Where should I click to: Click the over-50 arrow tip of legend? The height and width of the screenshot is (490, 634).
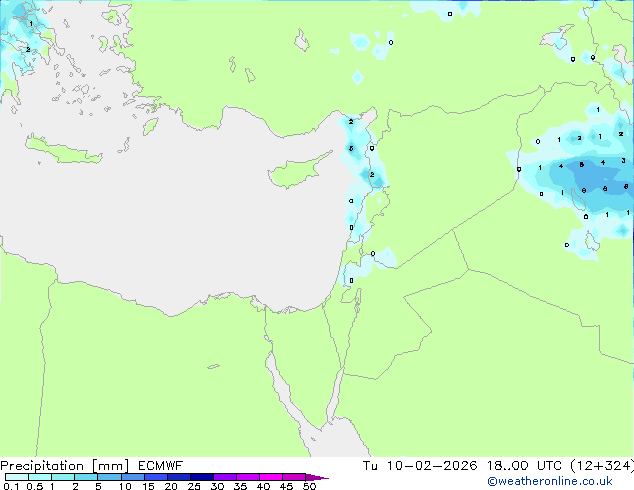317,477
